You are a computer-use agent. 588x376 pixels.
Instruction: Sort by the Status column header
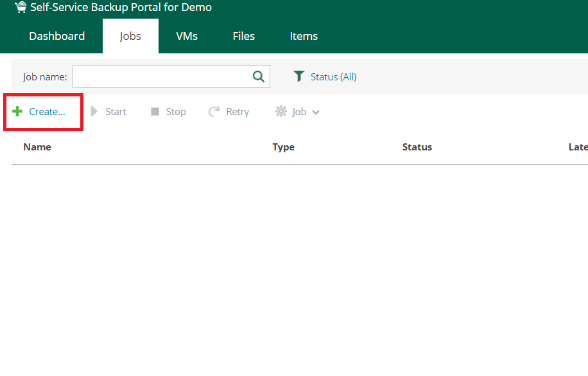pos(417,147)
